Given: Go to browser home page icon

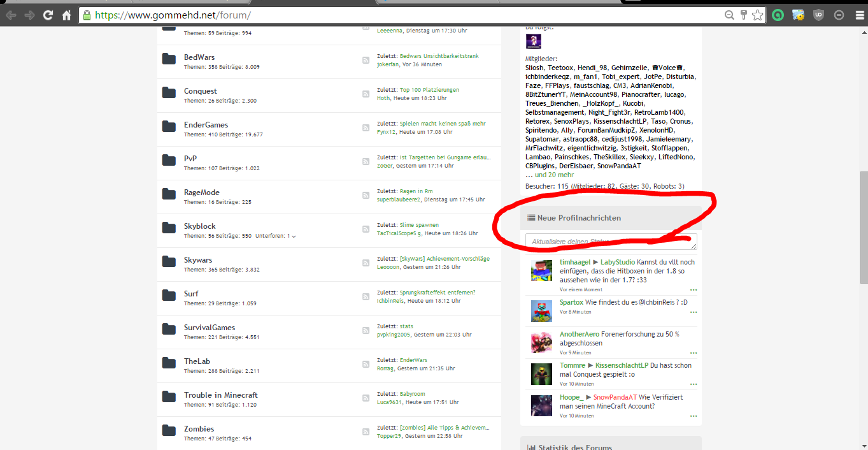Looking at the screenshot, I should coord(66,15).
